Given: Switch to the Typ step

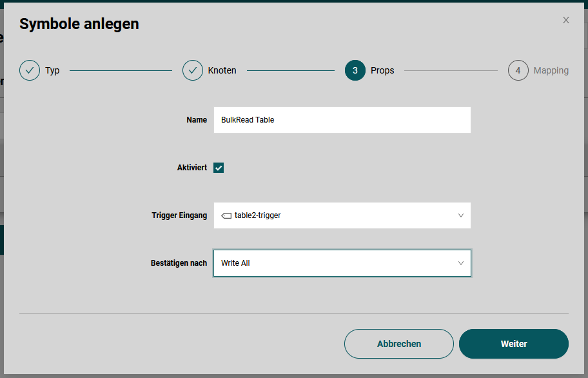Looking at the screenshot, I should pos(52,70).
